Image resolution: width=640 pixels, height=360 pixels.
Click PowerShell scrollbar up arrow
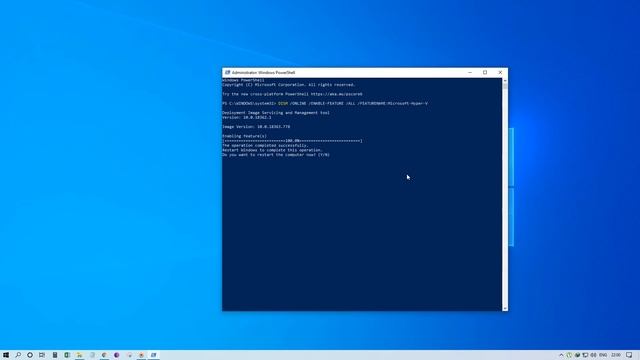[505, 81]
